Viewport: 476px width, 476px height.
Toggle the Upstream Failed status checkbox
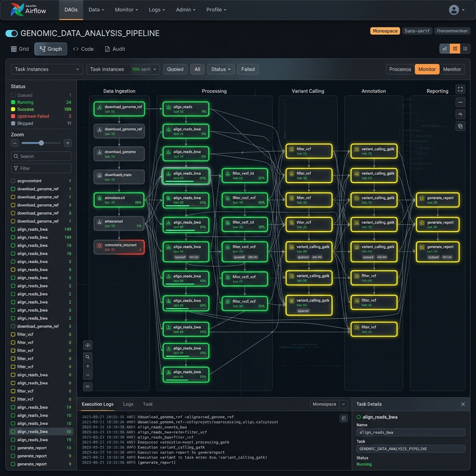(13, 116)
